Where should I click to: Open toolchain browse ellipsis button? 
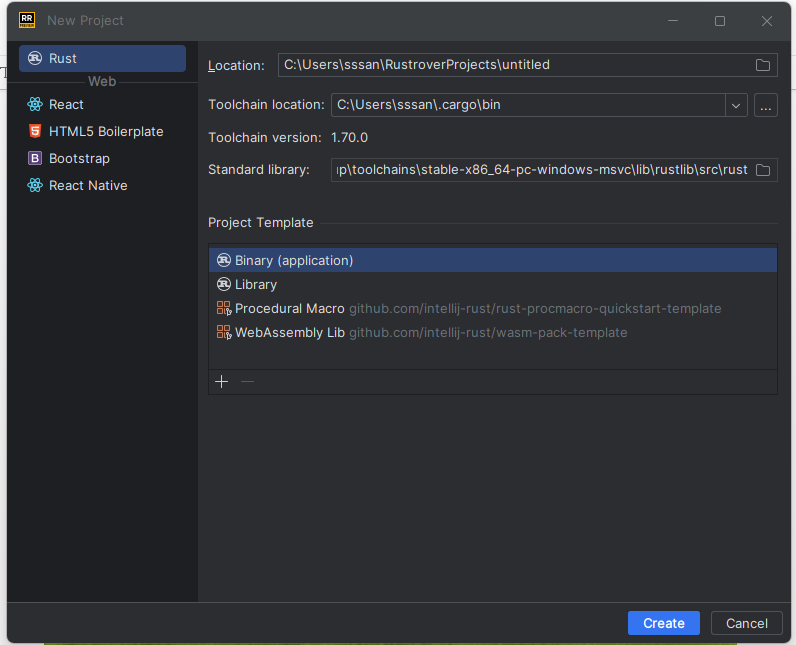(766, 105)
